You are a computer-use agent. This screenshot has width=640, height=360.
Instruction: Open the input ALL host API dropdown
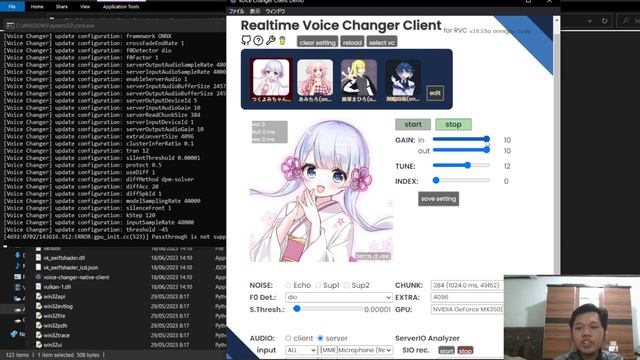pyautogui.click(x=301, y=350)
